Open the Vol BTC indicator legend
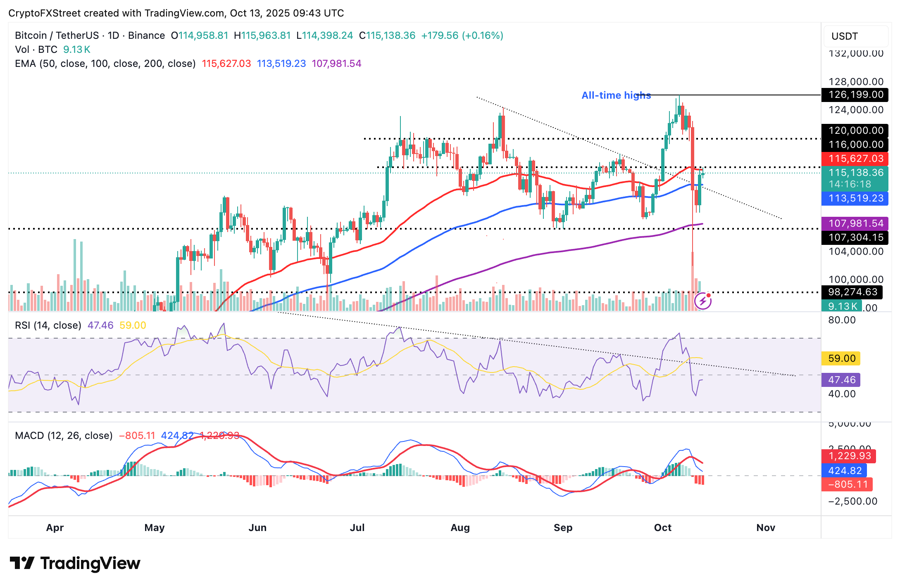The height and width of the screenshot is (588, 900). 36,50
